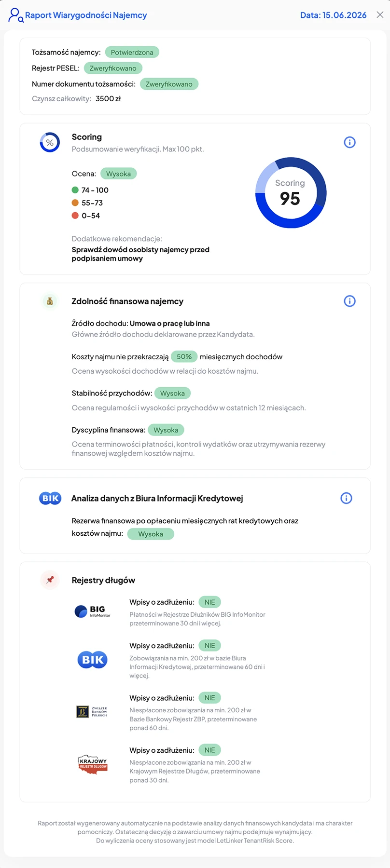Click the BIG InfoMonitor logo
Image resolution: width=390 pixels, height=868 pixels.
point(93,611)
